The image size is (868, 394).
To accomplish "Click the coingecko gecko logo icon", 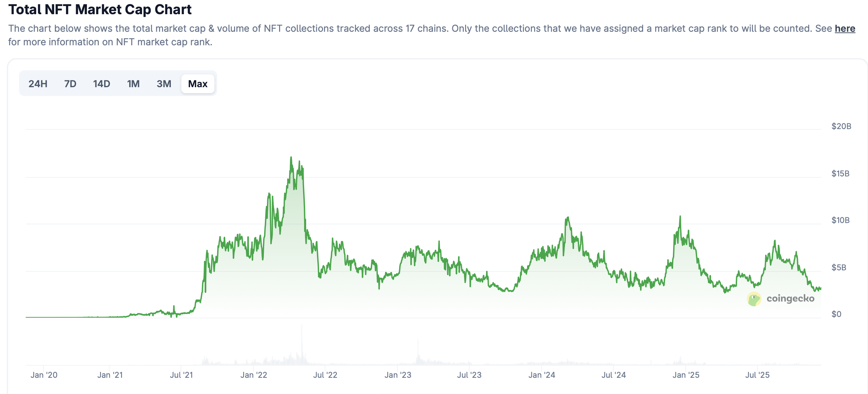I will pyautogui.click(x=754, y=298).
